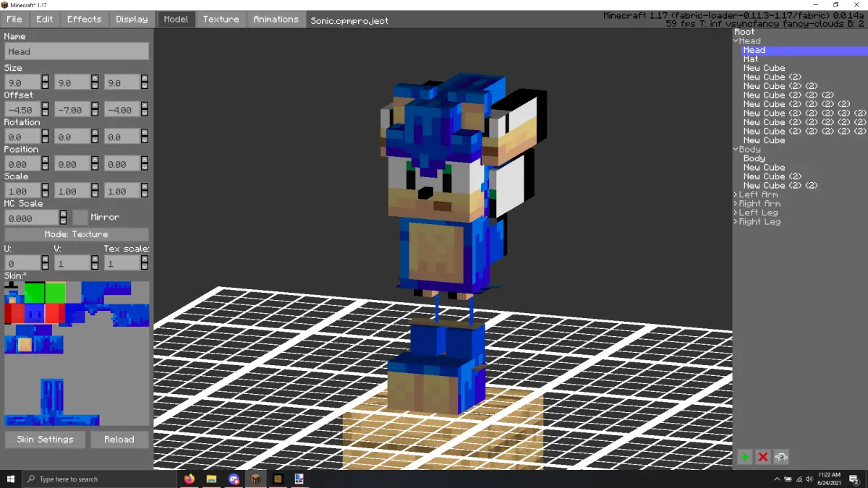Click the Reload button

[119, 439]
